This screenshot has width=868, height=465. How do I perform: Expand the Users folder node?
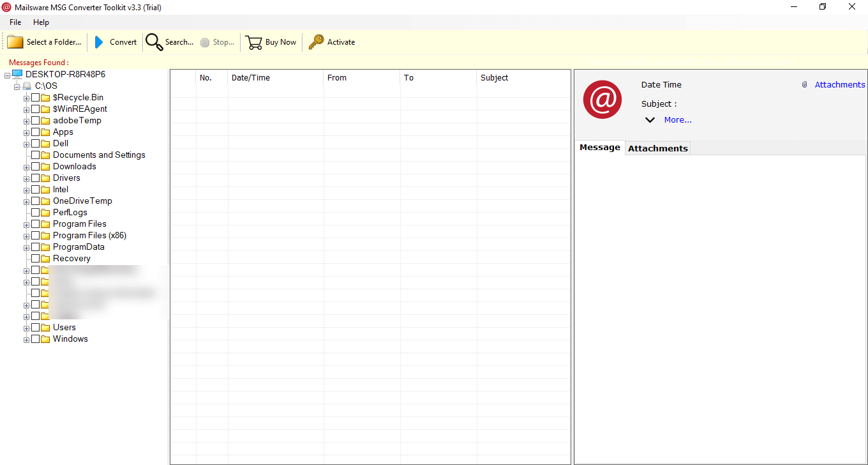[x=27, y=328]
